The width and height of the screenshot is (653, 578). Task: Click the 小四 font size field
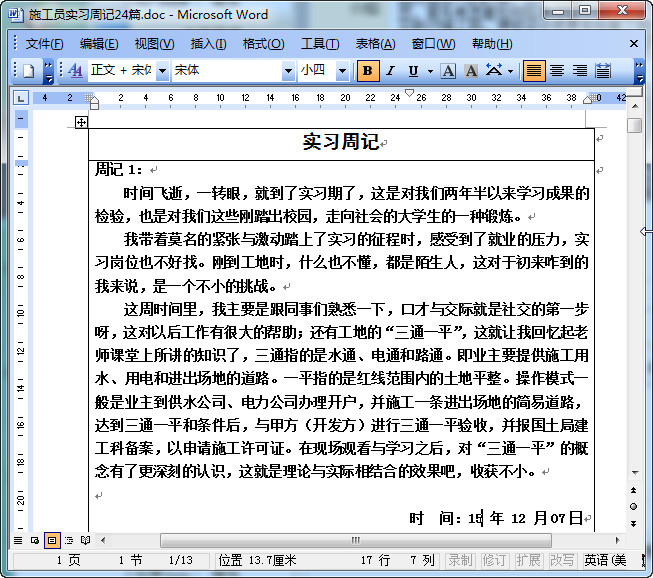coord(317,70)
